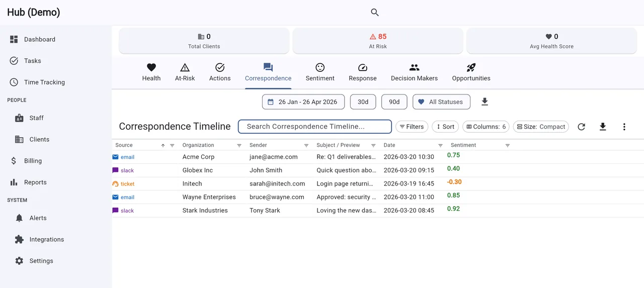
Task: Click the 0.92 sentiment value
Action: pyautogui.click(x=453, y=209)
